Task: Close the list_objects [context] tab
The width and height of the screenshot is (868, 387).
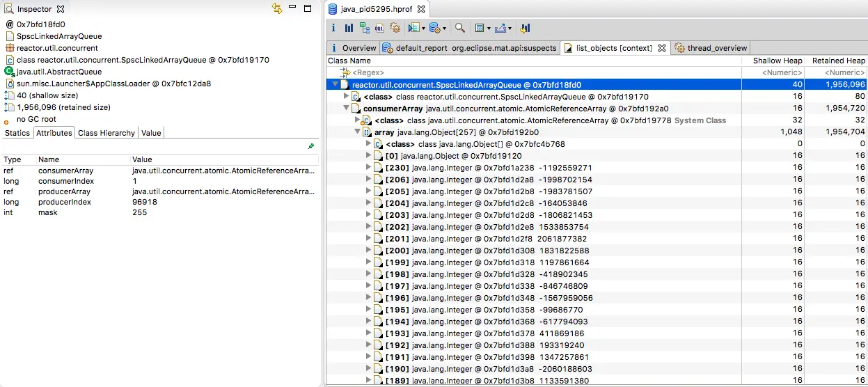Action: (662, 48)
